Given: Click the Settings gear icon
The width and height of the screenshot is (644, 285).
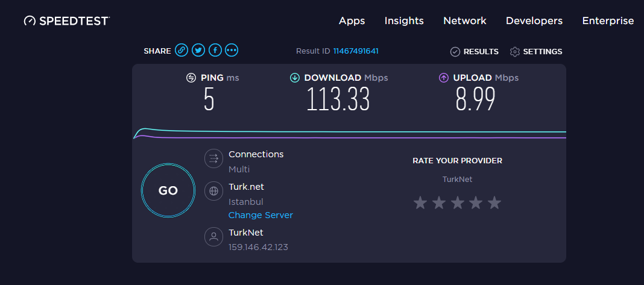Looking at the screenshot, I should [x=514, y=52].
